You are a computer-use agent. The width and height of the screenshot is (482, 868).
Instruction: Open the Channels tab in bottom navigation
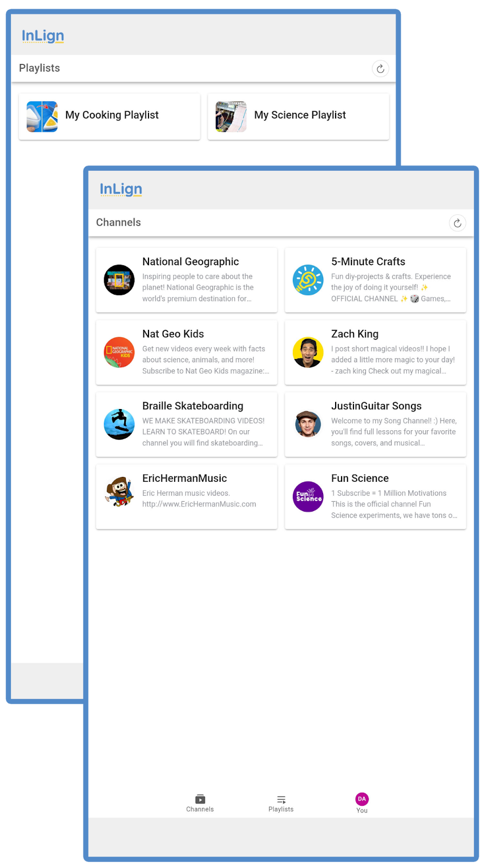point(200,803)
